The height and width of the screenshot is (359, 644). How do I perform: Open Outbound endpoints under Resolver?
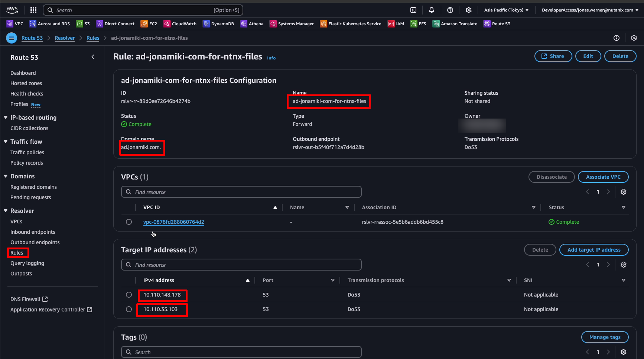click(x=35, y=242)
